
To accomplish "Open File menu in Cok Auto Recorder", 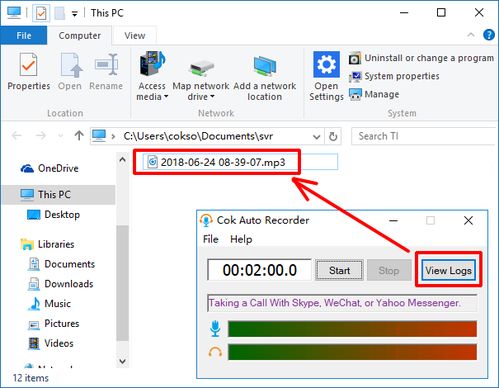I will coord(211,239).
